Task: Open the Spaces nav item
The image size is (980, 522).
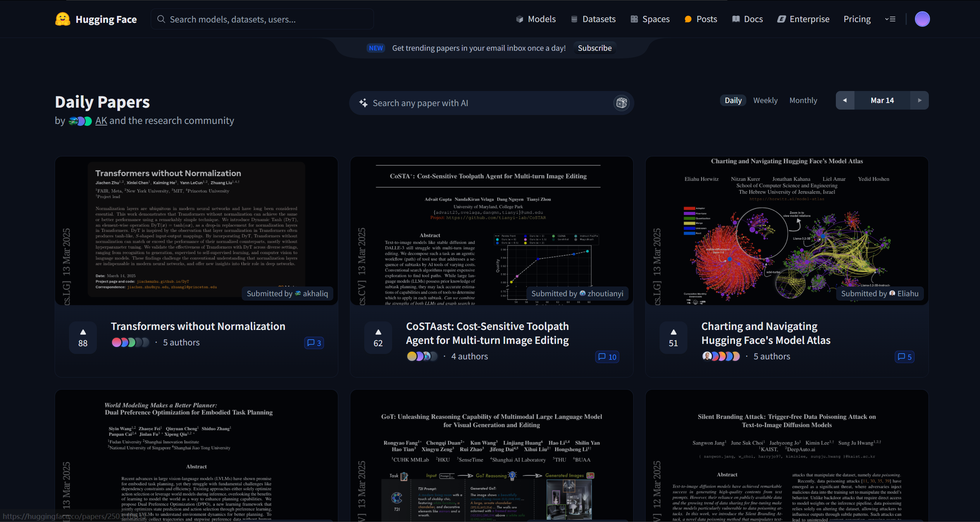Action: point(650,19)
